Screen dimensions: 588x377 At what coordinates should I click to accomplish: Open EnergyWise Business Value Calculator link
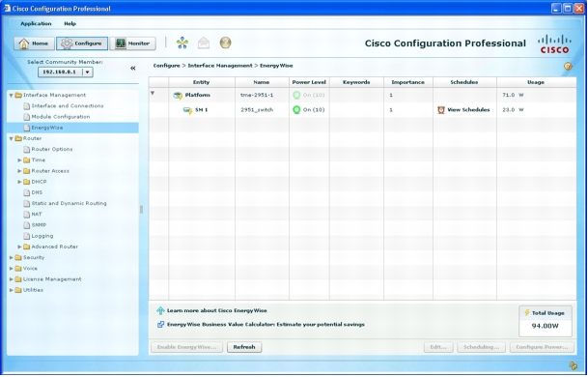[x=266, y=325]
